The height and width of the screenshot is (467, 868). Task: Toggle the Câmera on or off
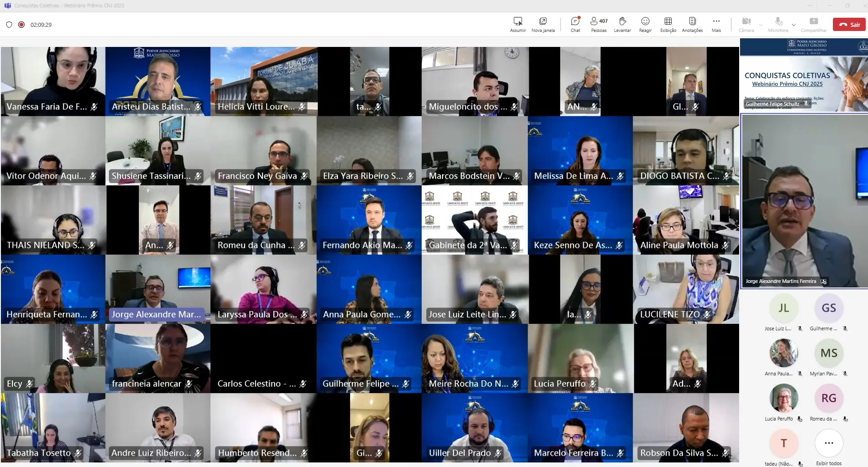[746, 24]
